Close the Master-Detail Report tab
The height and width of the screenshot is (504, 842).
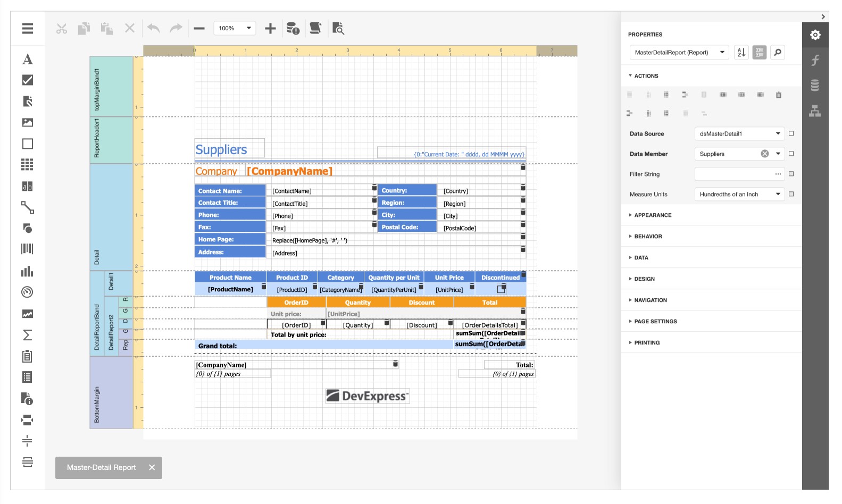click(x=152, y=468)
